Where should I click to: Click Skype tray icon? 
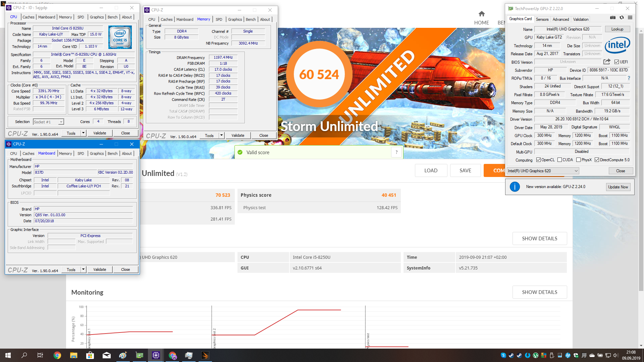[x=503, y=355]
